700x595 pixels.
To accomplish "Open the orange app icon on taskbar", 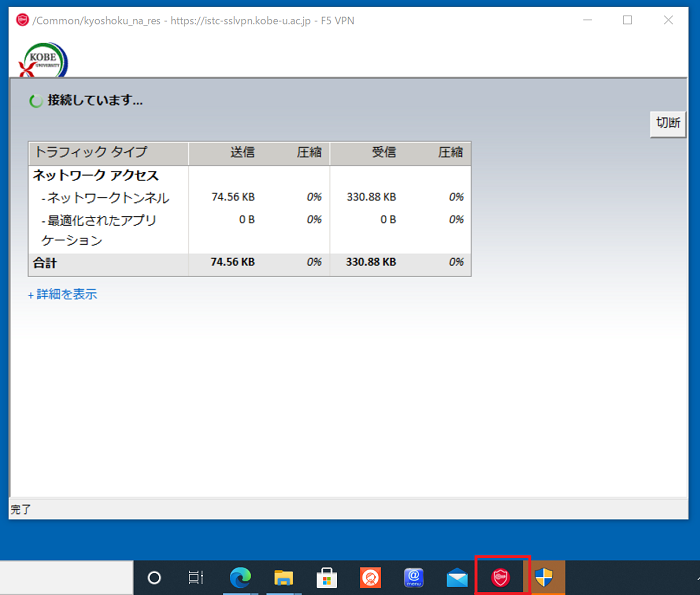I will (370, 578).
